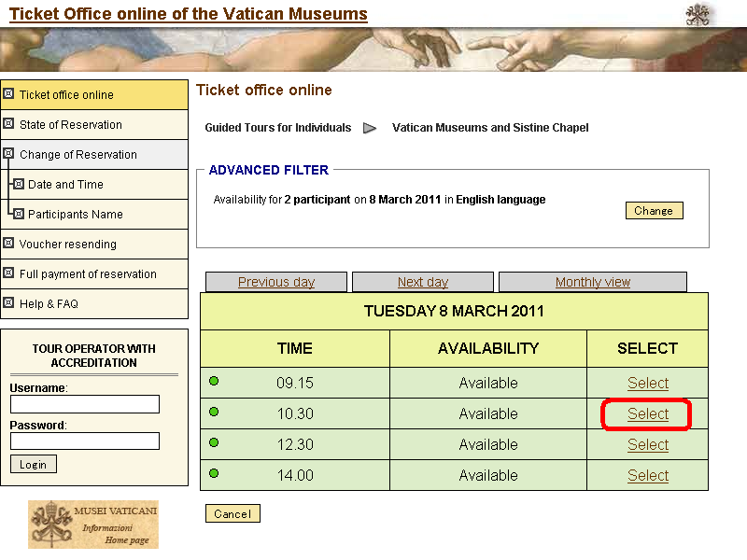Image resolution: width=747 pixels, height=560 pixels.
Task: Go to the Next day tab
Action: 422,282
